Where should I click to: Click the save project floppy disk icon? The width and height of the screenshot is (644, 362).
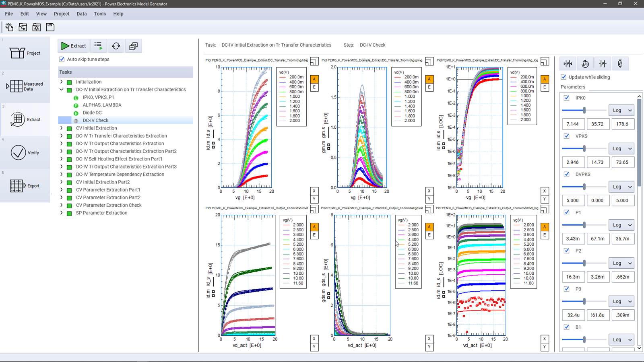click(x=50, y=27)
